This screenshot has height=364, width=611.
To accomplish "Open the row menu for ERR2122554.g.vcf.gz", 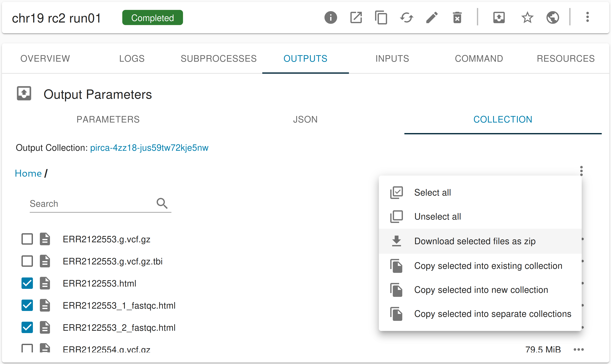I will [x=579, y=349].
